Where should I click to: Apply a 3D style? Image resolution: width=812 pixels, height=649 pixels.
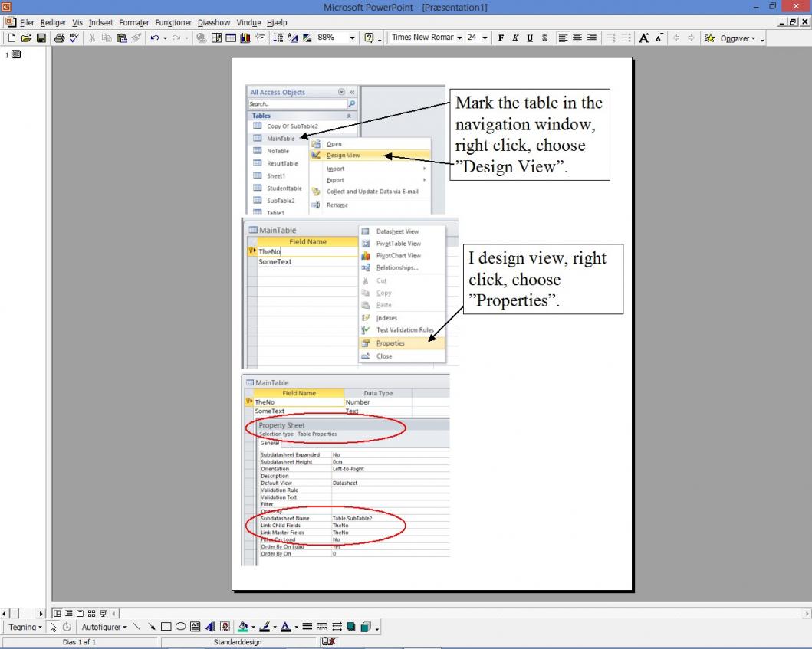pos(366,627)
